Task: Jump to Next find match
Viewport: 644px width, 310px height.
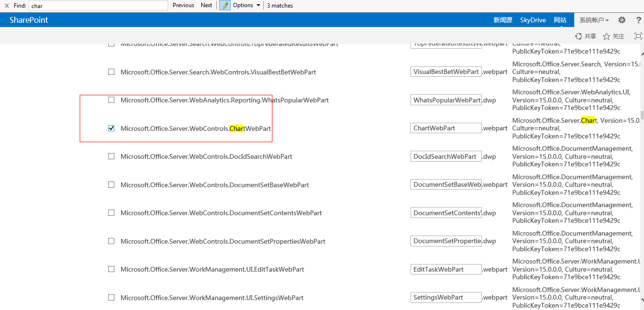Action: 206,5
